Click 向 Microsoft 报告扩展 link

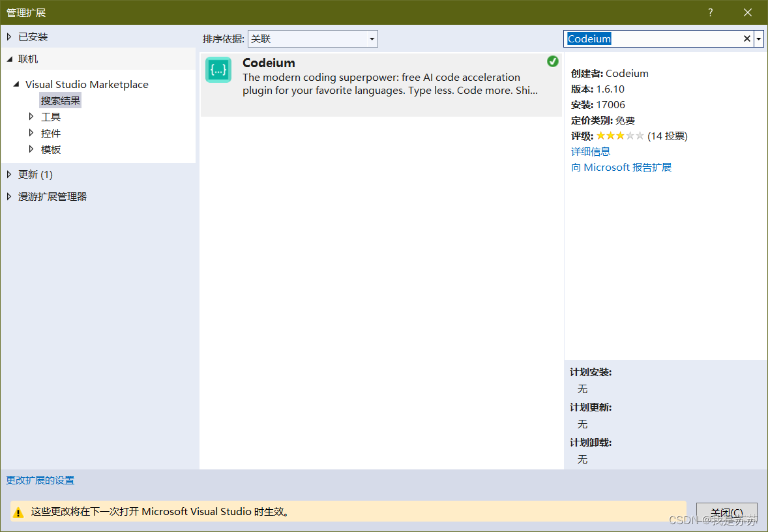pyautogui.click(x=621, y=167)
